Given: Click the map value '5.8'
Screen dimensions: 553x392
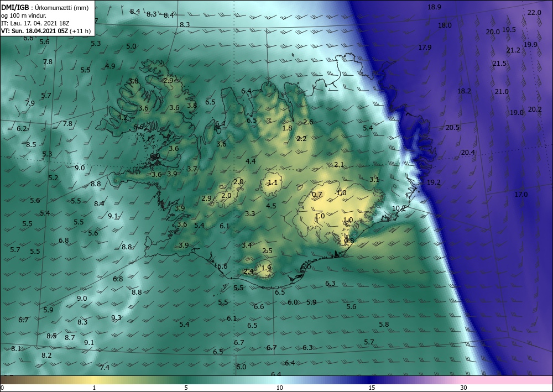Looking at the screenshot, I should click(x=384, y=325).
